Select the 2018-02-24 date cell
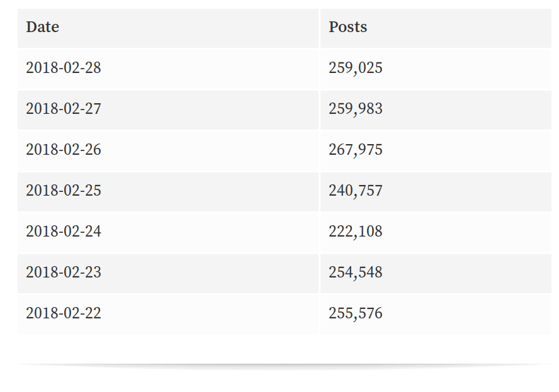Screen dimensions: 559x392 (64, 232)
